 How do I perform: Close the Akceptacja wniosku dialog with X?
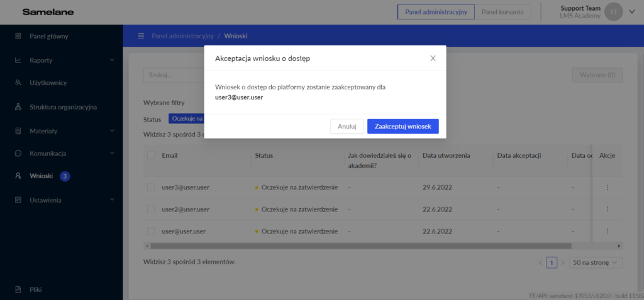click(x=433, y=58)
